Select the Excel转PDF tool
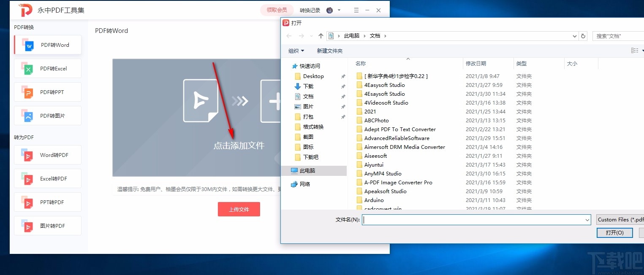The width and height of the screenshot is (644, 275). (47, 178)
